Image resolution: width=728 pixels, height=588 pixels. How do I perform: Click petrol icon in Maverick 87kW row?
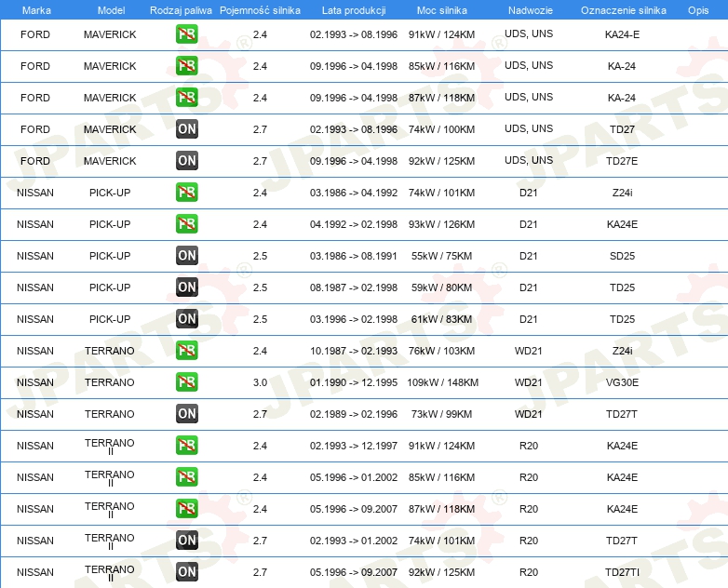186,97
